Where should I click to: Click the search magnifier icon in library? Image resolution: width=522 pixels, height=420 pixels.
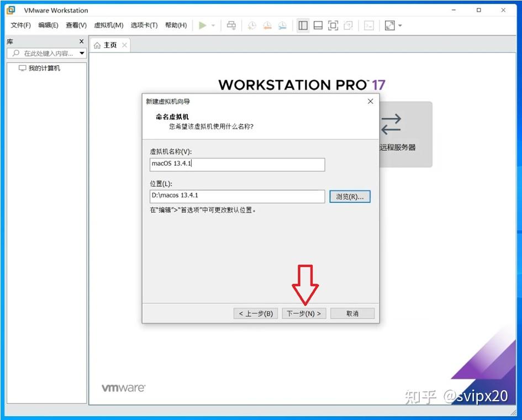coord(15,53)
